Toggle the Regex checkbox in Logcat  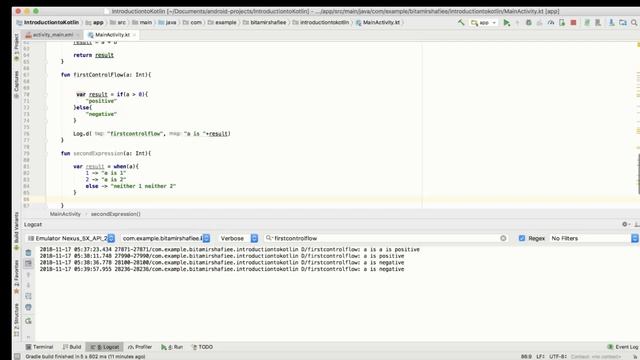click(522, 238)
